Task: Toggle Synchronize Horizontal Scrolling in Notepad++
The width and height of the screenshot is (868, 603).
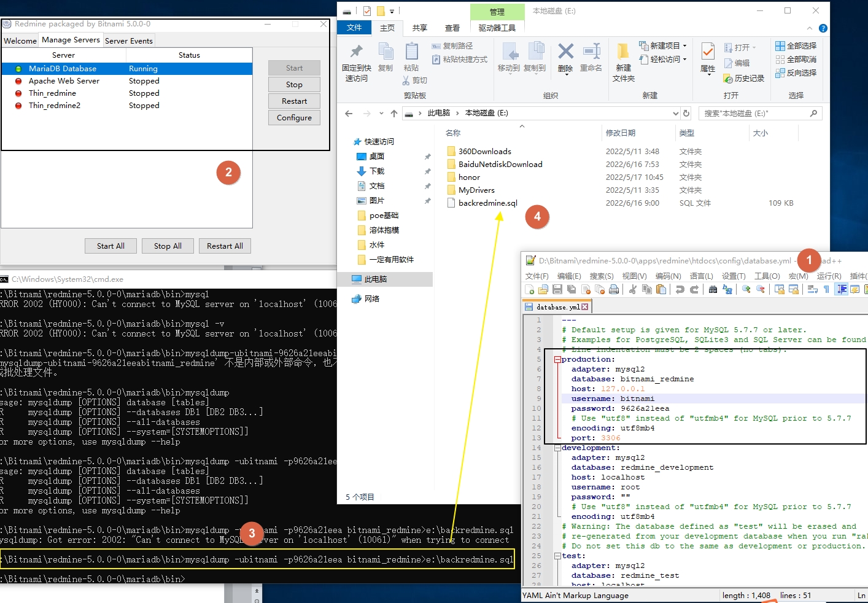Action: click(x=794, y=289)
